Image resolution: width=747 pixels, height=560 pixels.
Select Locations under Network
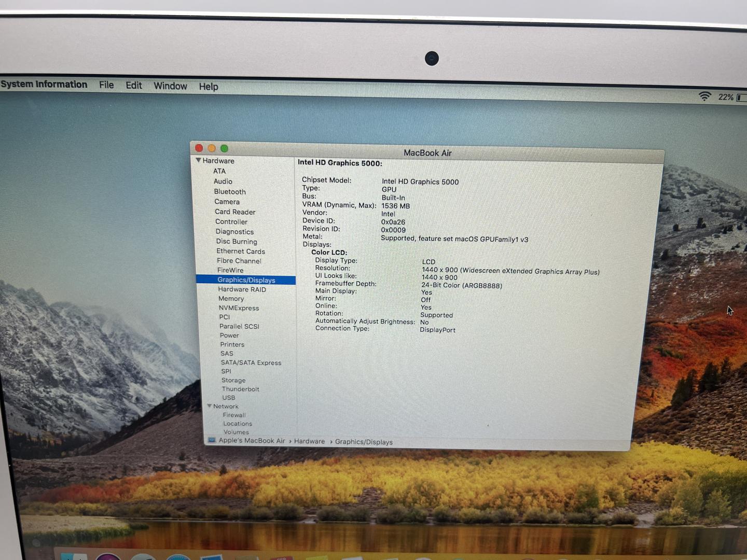point(238,424)
